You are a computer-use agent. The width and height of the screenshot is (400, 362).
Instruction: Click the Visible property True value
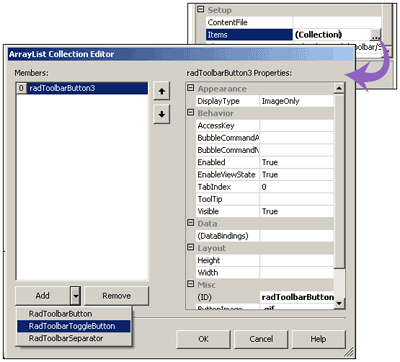pos(297,211)
